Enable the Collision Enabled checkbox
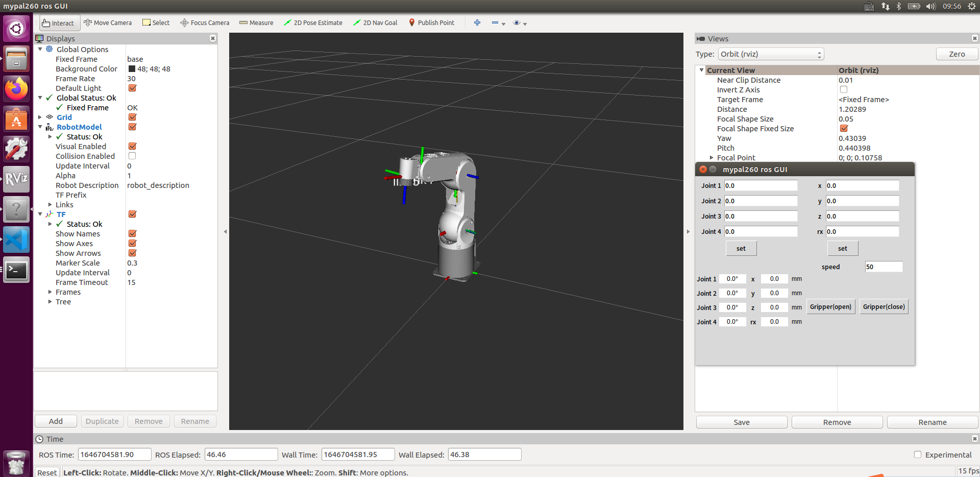This screenshot has height=477, width=980. 132,156
